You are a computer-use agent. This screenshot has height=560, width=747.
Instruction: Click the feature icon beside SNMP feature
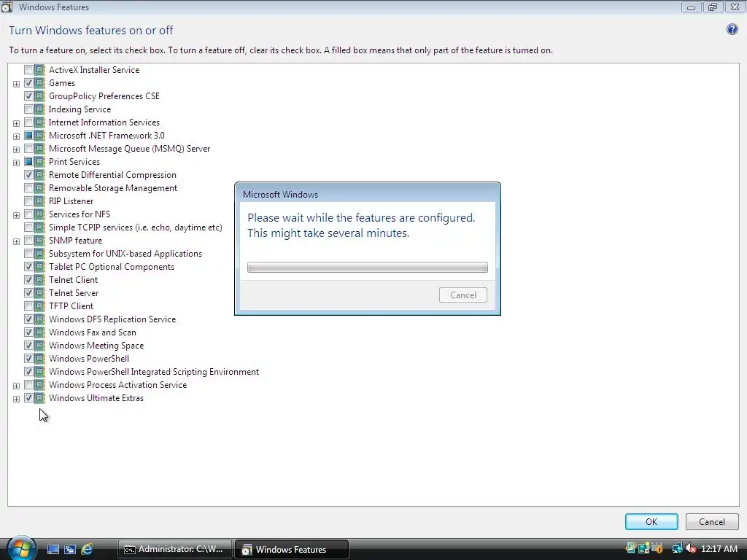coord(40,240)
